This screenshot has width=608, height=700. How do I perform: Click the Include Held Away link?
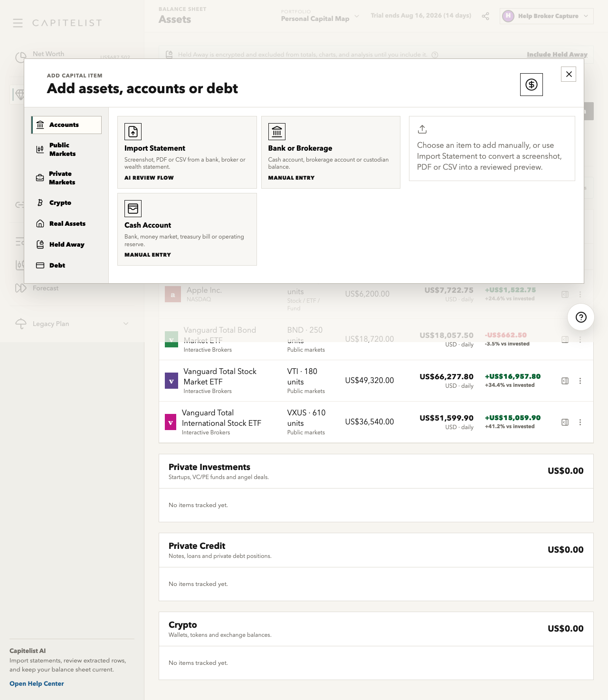pos(557,55)
